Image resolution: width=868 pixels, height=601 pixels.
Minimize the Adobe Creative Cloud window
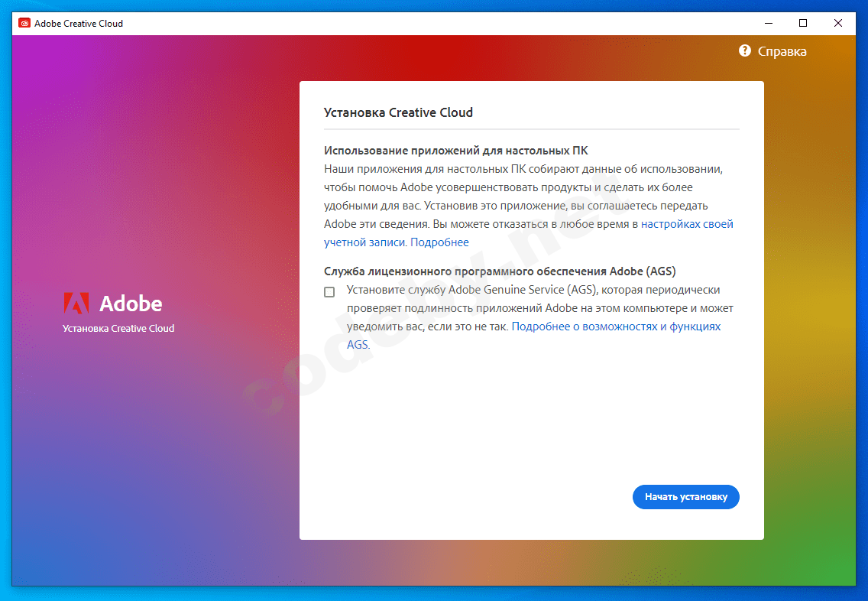[x=769, y=23]
